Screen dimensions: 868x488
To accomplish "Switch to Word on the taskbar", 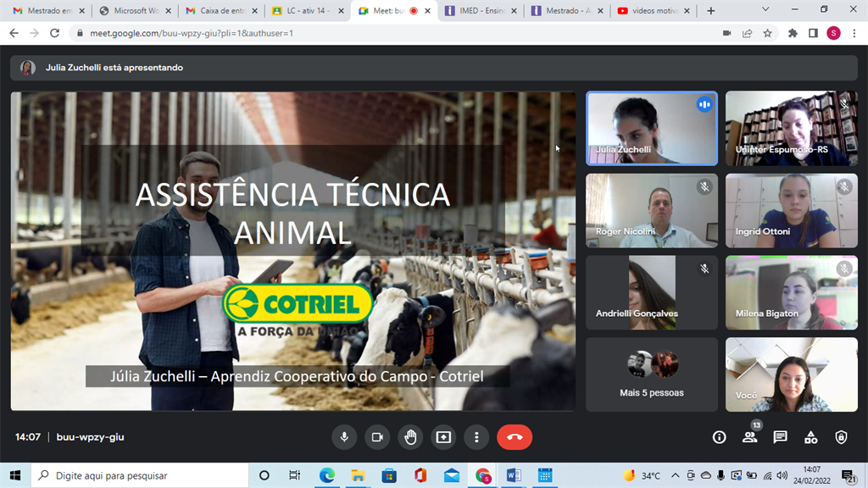I will (514, 475).
